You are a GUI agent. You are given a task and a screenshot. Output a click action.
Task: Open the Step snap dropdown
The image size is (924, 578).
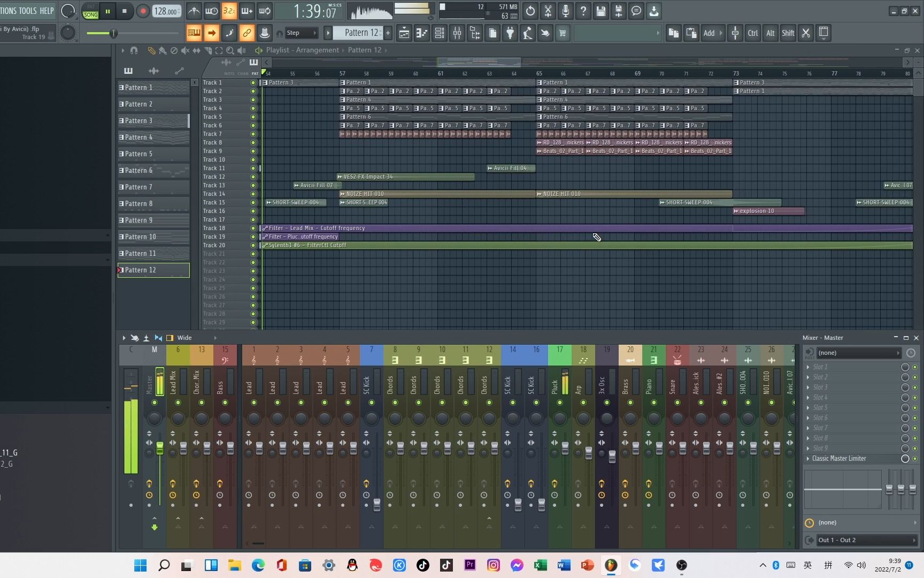(302, 33)
